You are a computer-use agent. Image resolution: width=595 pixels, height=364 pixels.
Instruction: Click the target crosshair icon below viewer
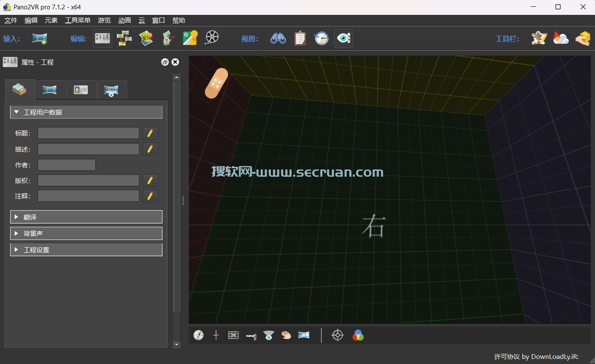pyautogui.click(x=338, y=335)
